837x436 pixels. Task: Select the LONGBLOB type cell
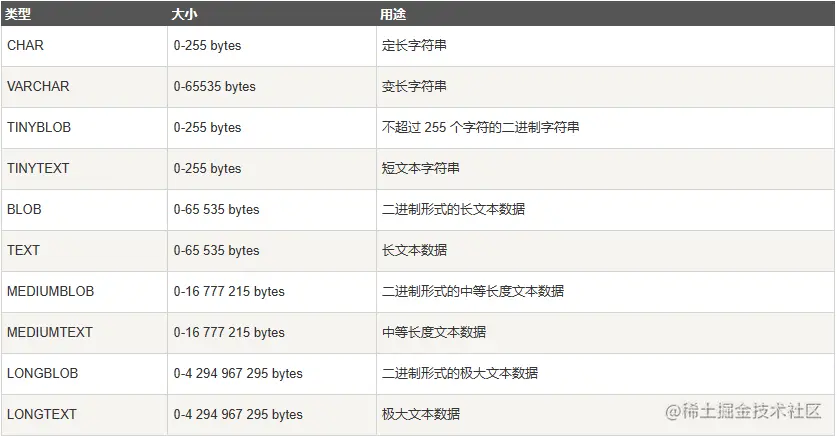[x=42, y=373]
